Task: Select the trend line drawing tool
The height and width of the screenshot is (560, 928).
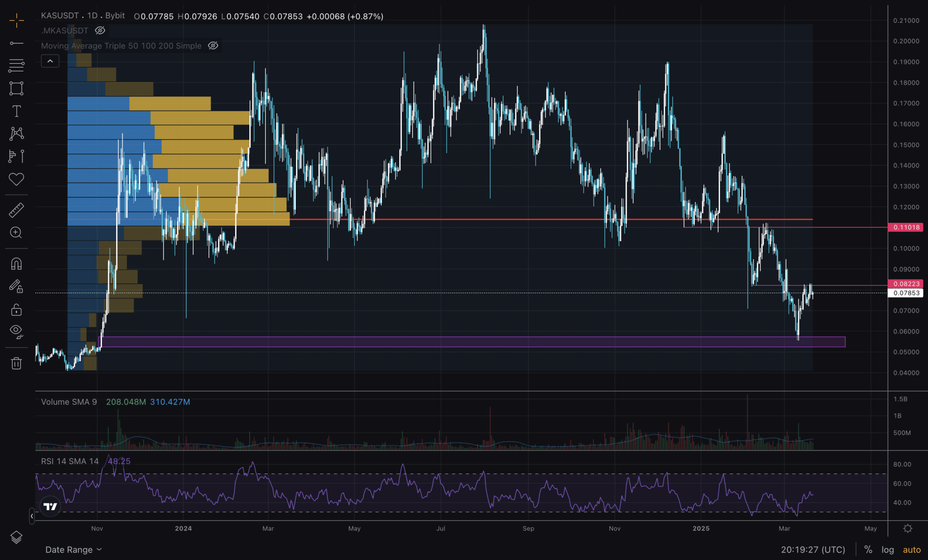Action: [x=16, y=43]
